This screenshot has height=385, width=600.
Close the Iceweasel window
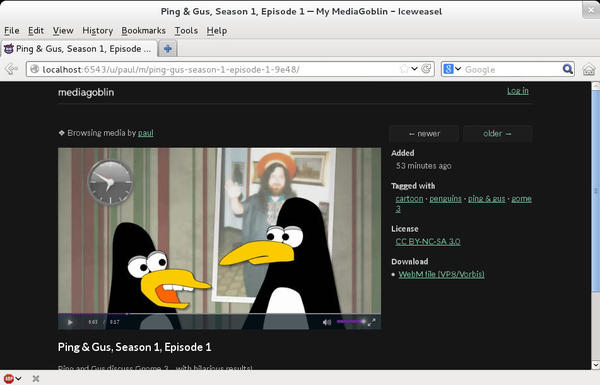click(591, 10)
